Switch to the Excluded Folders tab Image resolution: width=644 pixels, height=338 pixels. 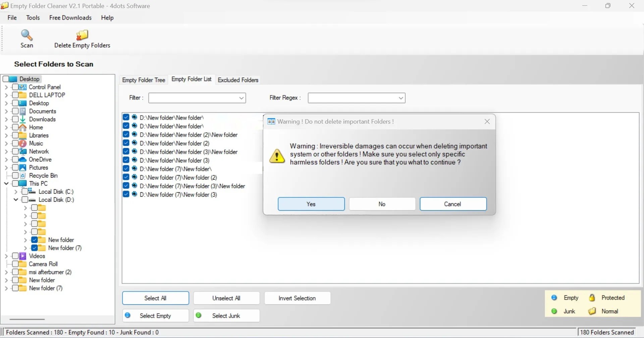(238, 80)
